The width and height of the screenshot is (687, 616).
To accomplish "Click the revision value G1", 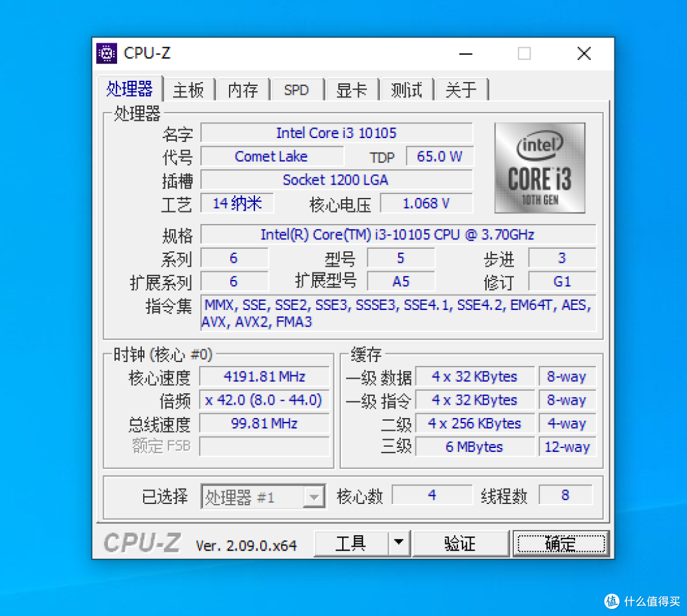I will (x=562, y=281).
